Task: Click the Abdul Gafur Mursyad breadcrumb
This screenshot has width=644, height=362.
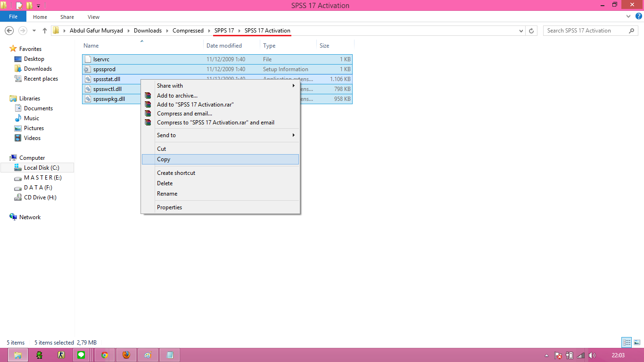Action: 96,31
